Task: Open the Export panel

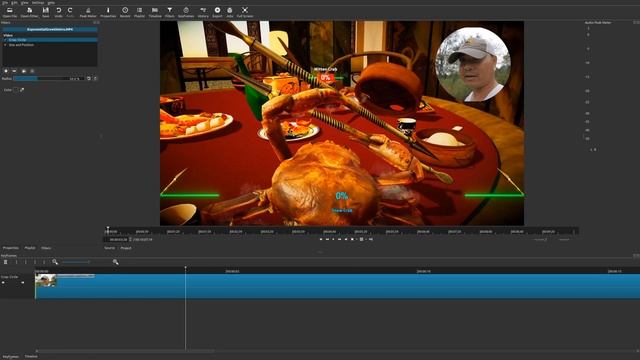Action: 218,12
